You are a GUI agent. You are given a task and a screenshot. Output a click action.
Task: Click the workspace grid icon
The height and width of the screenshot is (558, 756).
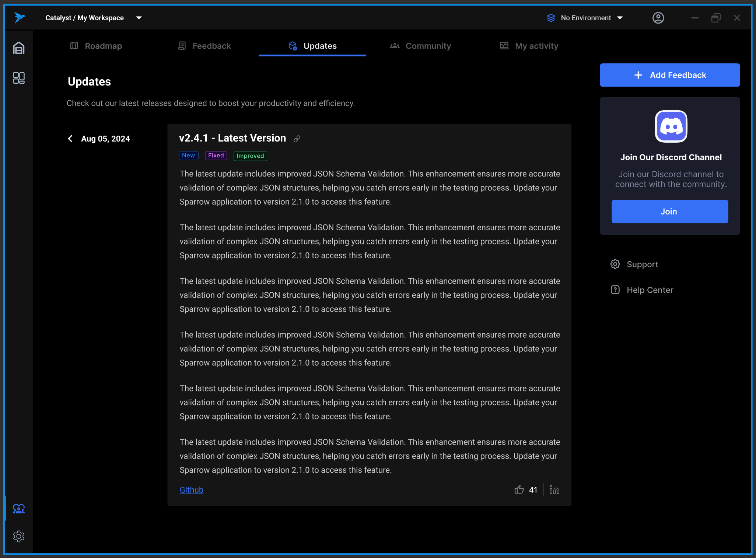pyautogui.click(x=18, y=77)
